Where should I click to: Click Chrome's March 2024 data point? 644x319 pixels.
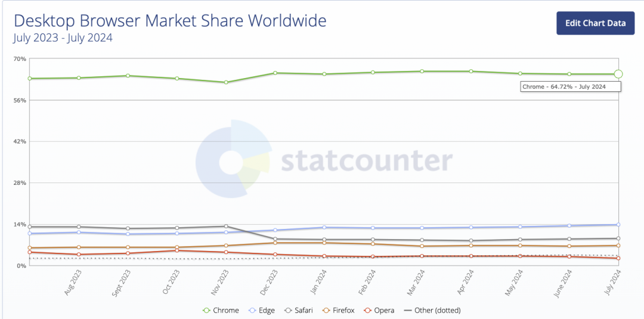(x=422, y=72)
